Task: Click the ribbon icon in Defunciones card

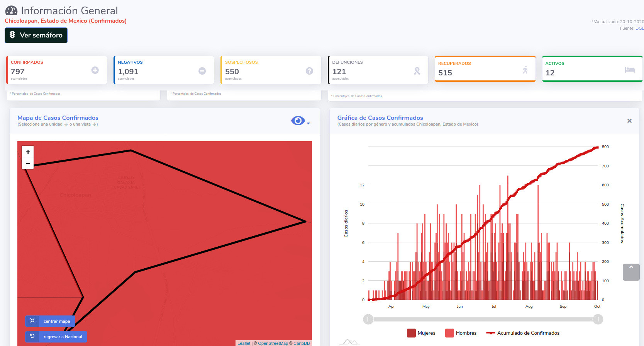Action: 417,71
